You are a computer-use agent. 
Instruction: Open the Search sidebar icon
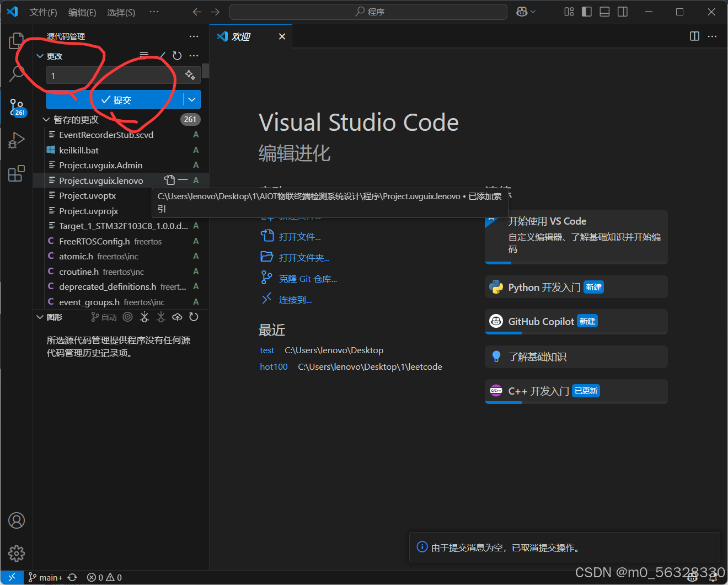pyautogui.click(x=17, y=72)
